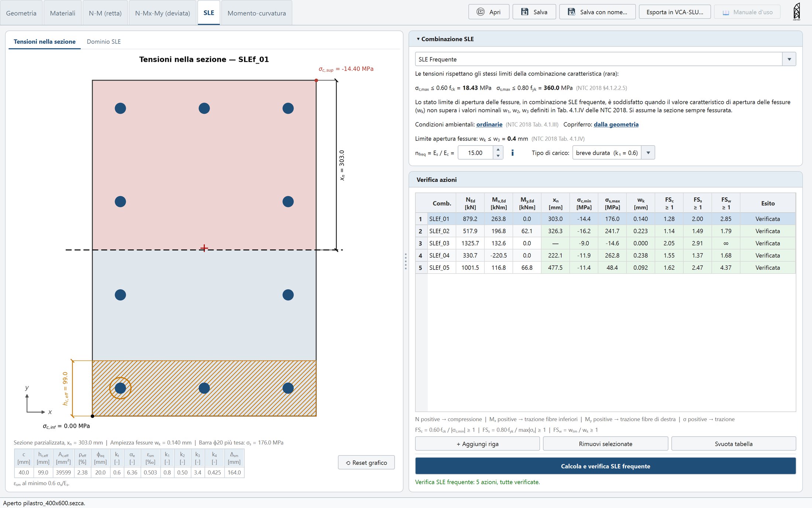
Task: Click the tower logo icon top right
Action: pos(796,11)
